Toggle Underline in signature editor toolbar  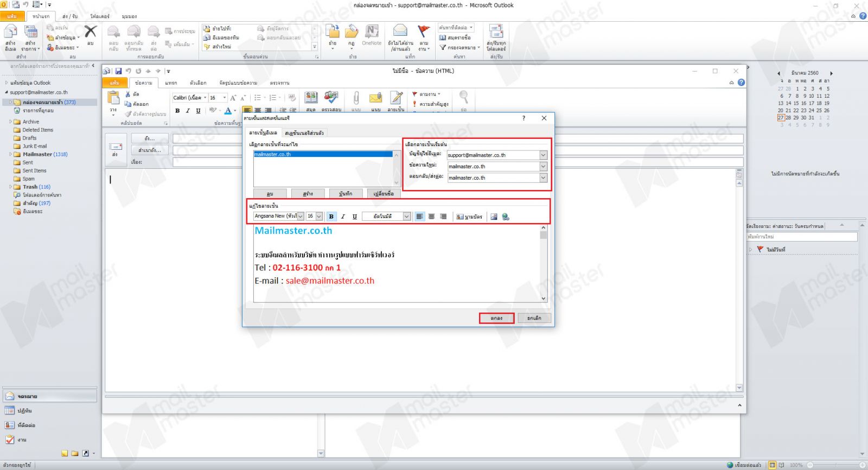click(x=355, y=217)
